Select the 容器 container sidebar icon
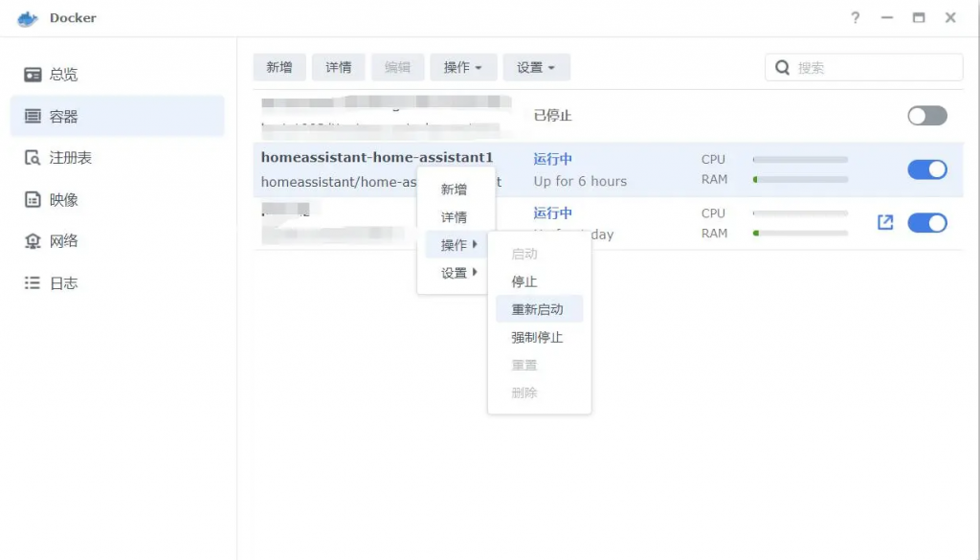Screen dimensions: 980x560 tap(33, 117)
